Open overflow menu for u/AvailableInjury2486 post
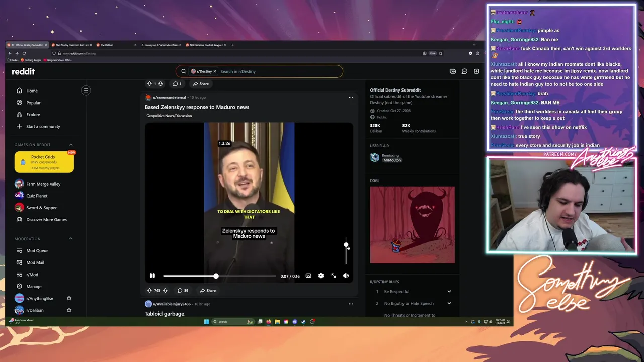 pos(351,304)
